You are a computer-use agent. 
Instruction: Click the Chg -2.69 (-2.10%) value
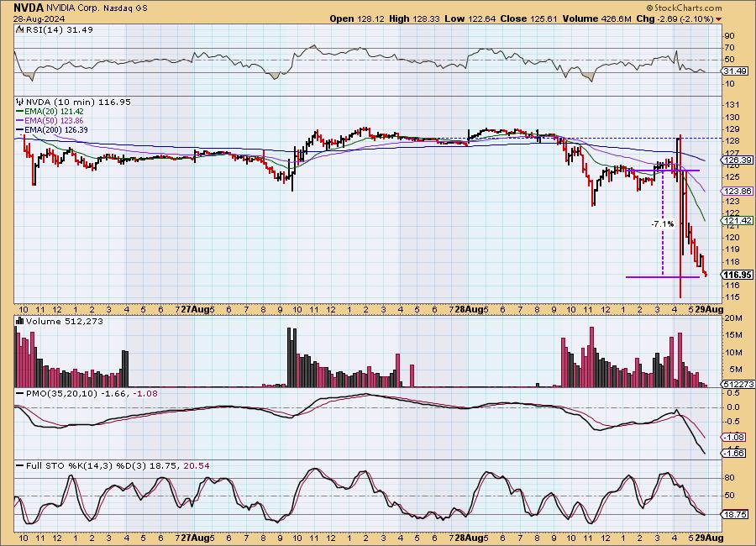click(x=675, y=18)
